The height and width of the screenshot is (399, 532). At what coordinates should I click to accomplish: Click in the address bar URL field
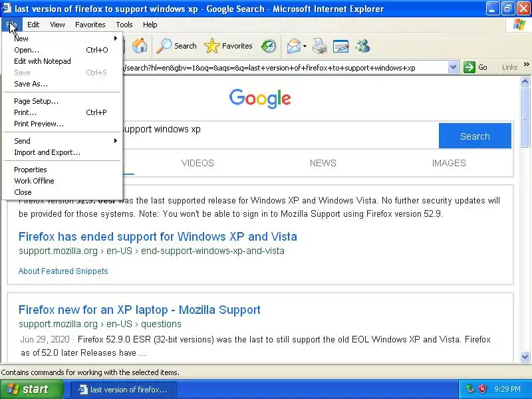[x=285, y=68]
